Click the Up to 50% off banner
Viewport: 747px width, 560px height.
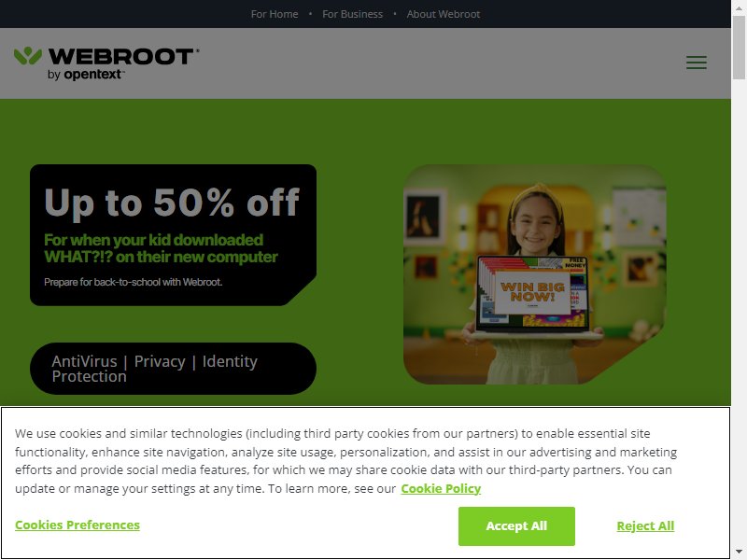(173, 235)
